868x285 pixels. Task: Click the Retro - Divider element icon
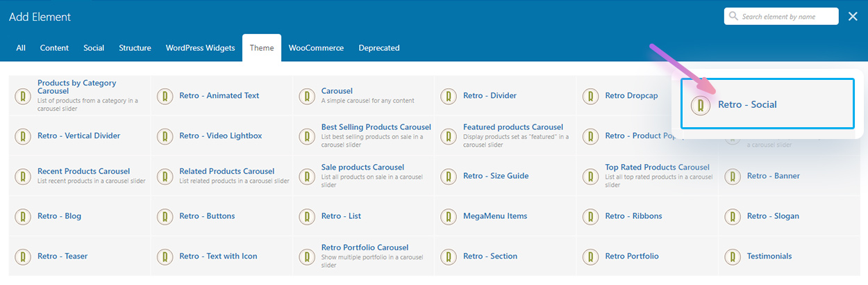click(449, 96)
